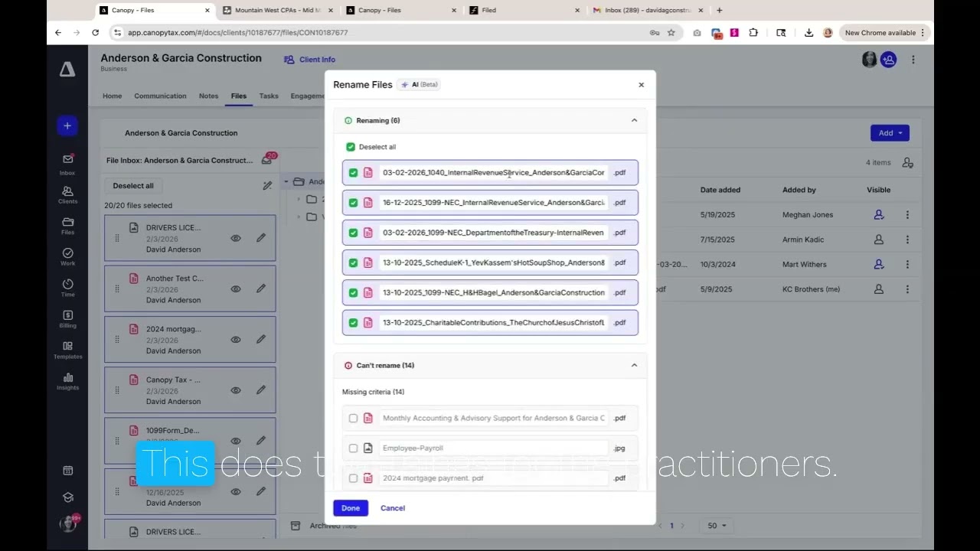Open the Work sidebar icon
This screenshot has width=980, height=551.
67,256
